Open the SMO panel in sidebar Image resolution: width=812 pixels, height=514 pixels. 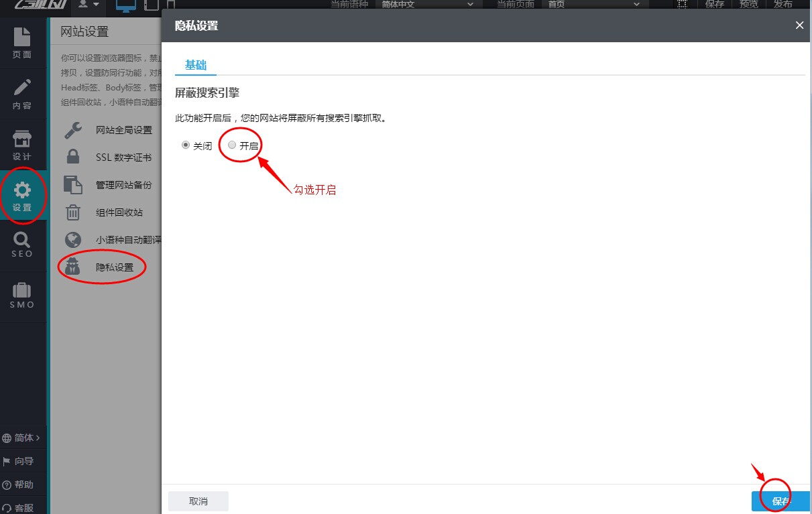(22, 296)
